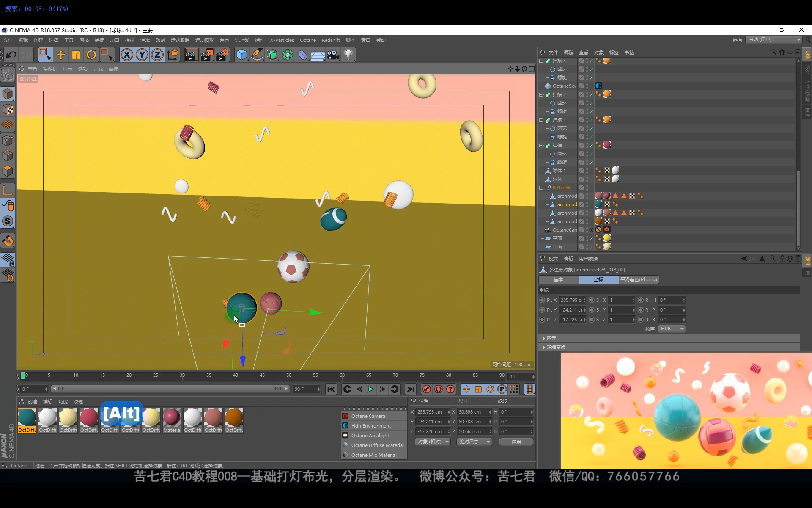Screen dimensions: 812x508
Task: Open the camera object icon
Action: [x=333, y=55]
